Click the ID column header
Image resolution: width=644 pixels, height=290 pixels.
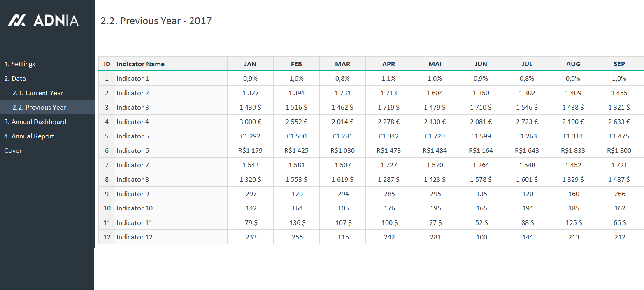point(107,64)
